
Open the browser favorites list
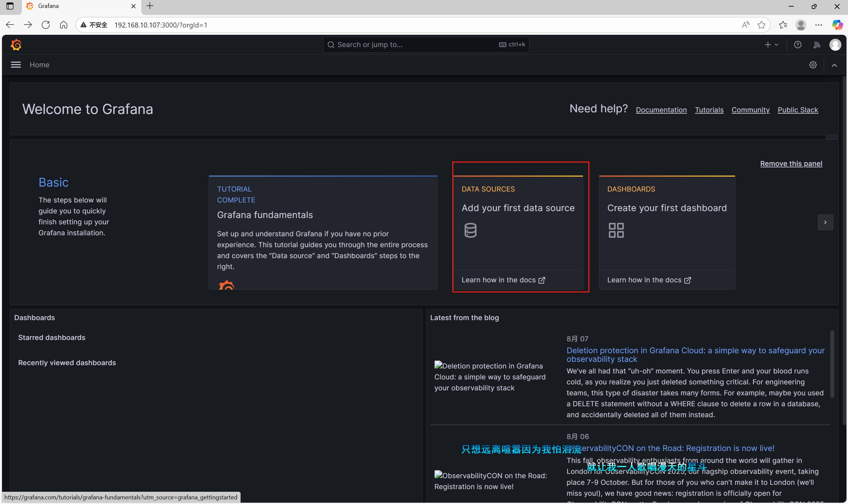coord(783,25)
